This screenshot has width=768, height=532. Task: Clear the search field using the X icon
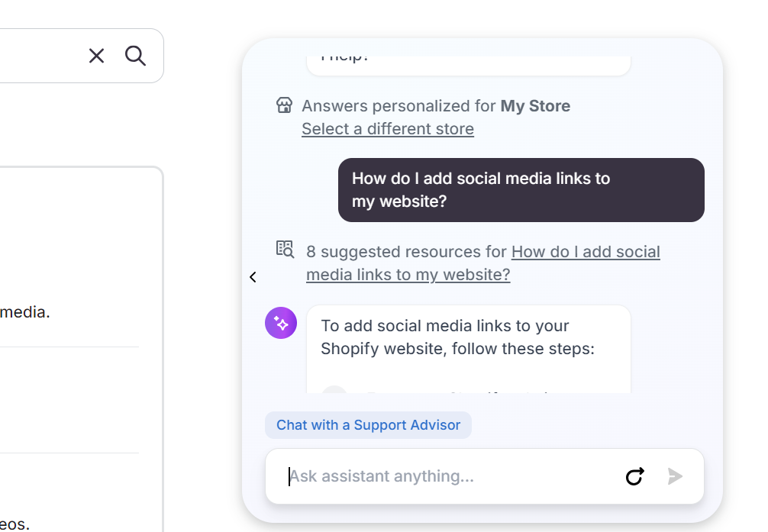click(x=96, y=56)
